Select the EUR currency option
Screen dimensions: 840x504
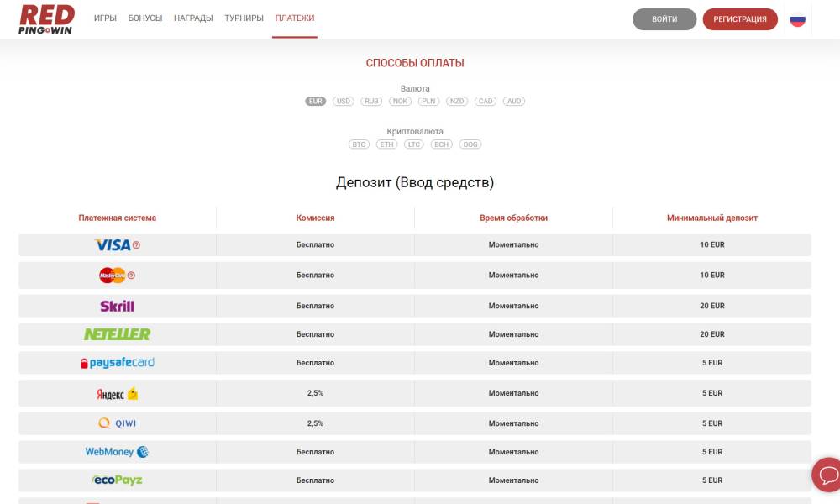(316, 102)
